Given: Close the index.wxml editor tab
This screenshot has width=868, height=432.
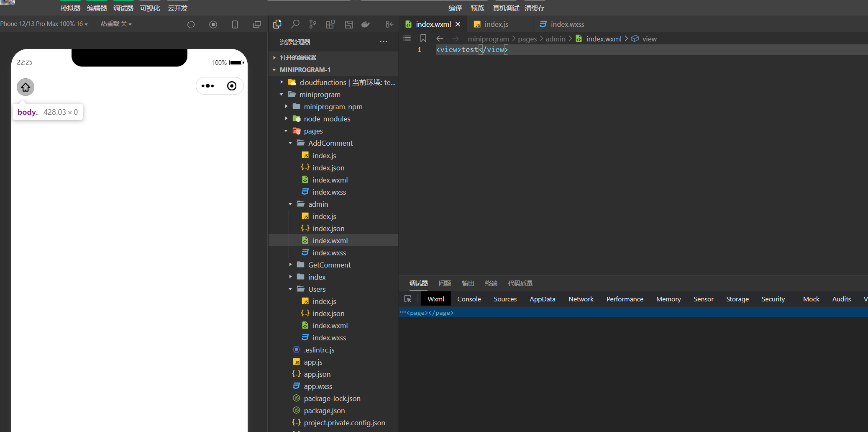Looking at the screenshot, I should click(x=458, y=24).
